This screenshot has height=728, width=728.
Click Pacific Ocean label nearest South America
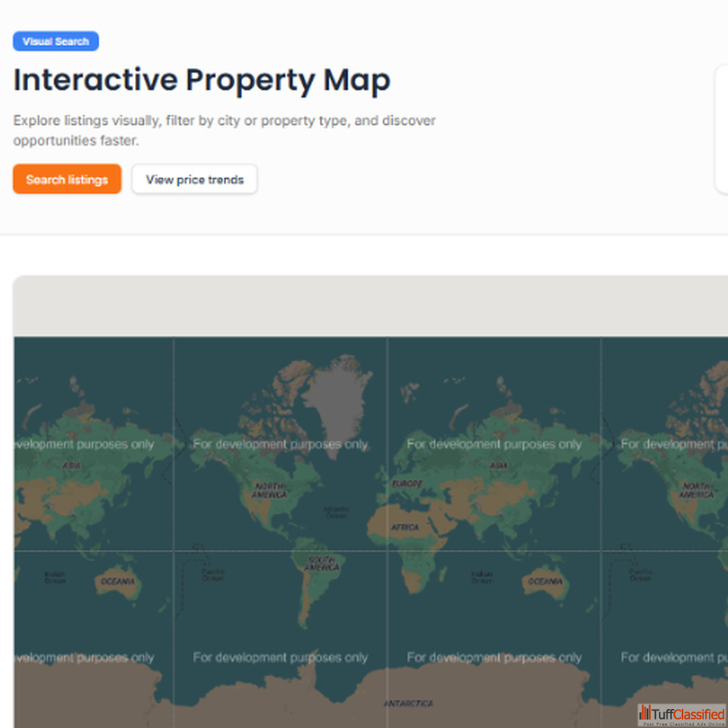[212, 575]
